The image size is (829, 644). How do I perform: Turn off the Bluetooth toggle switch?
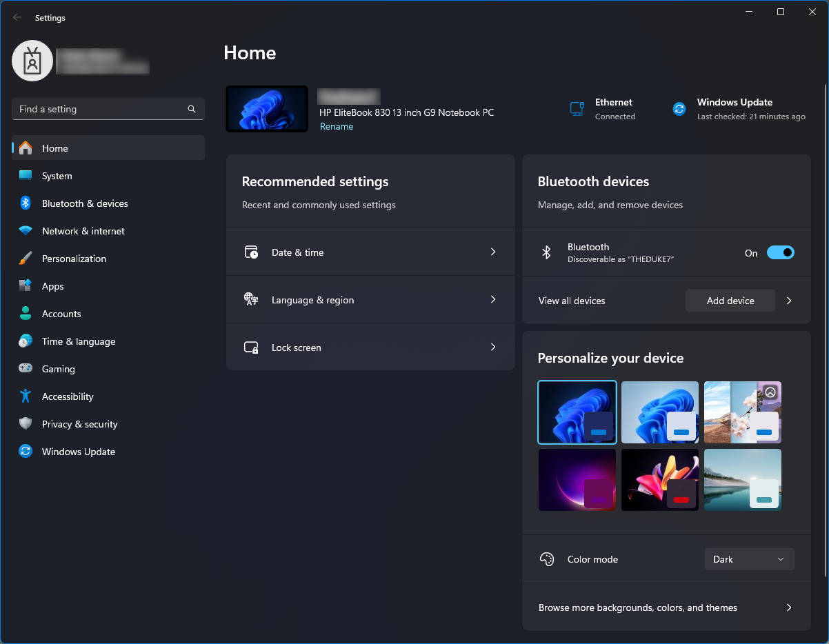point(781,253)
